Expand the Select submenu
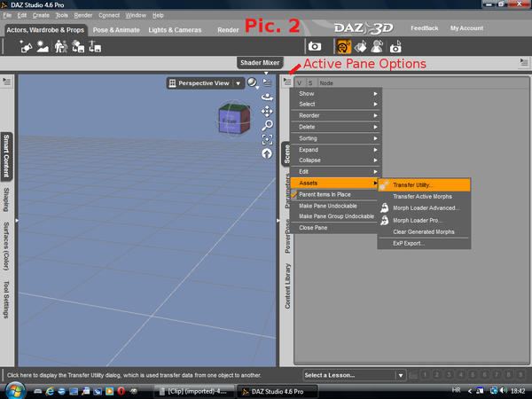The height and width of the screenshot is (399, 532). (x=336, y=104)
